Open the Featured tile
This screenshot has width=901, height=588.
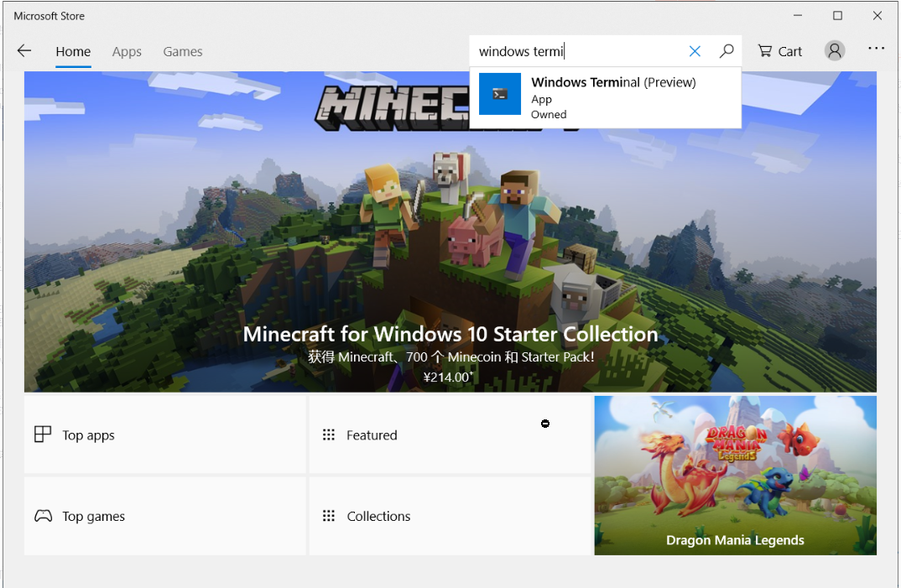point(450,434)
